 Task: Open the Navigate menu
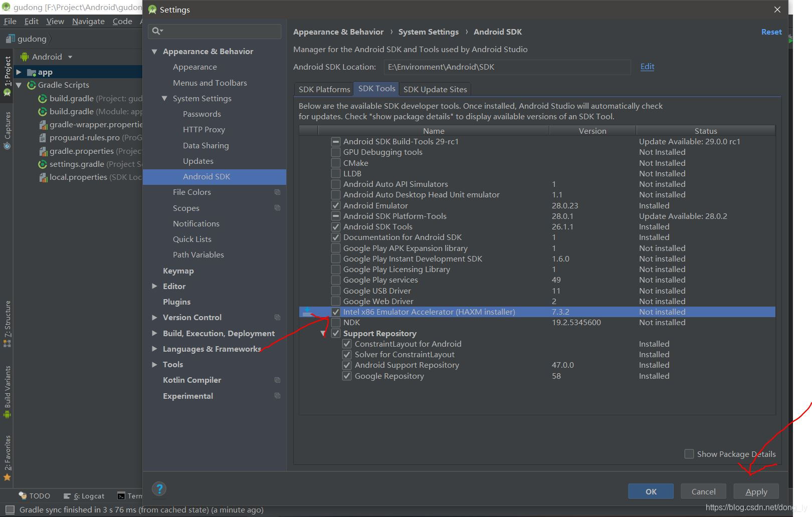[88, 21]
